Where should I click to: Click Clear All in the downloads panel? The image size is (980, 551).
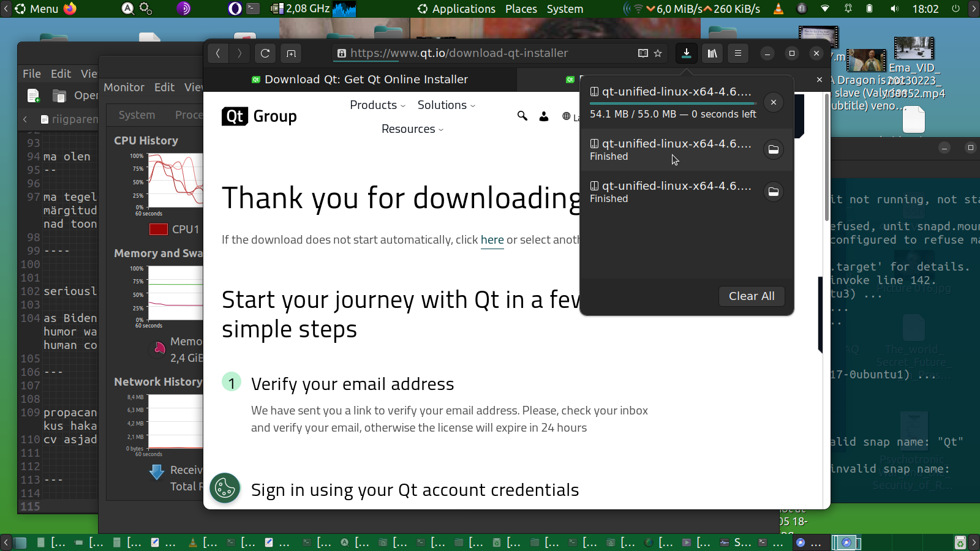[x=752, y=296]
